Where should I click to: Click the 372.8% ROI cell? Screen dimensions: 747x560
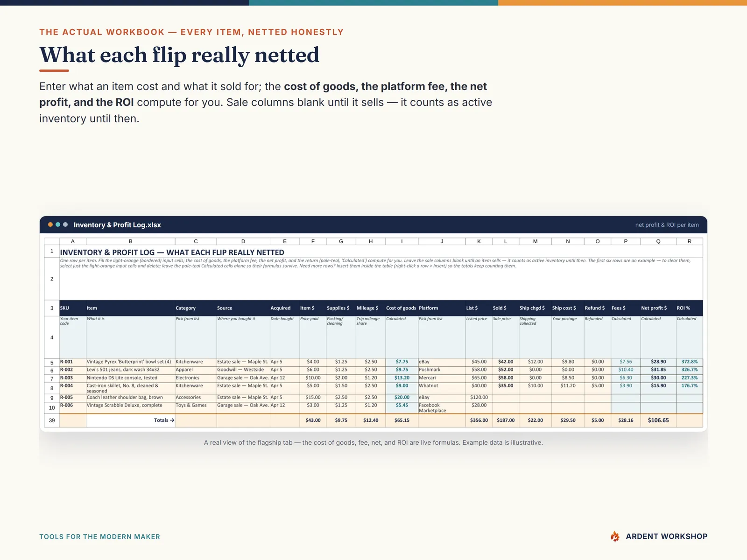[690, 362]
